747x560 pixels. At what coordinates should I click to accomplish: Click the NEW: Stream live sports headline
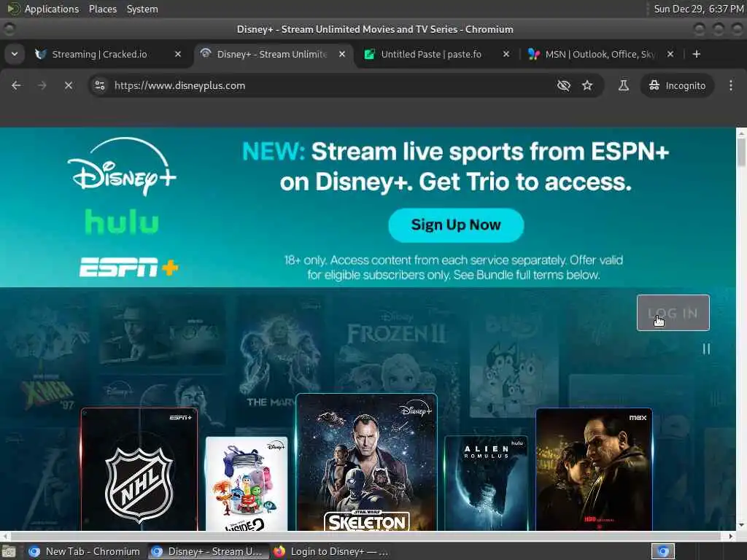pos(455,166)
